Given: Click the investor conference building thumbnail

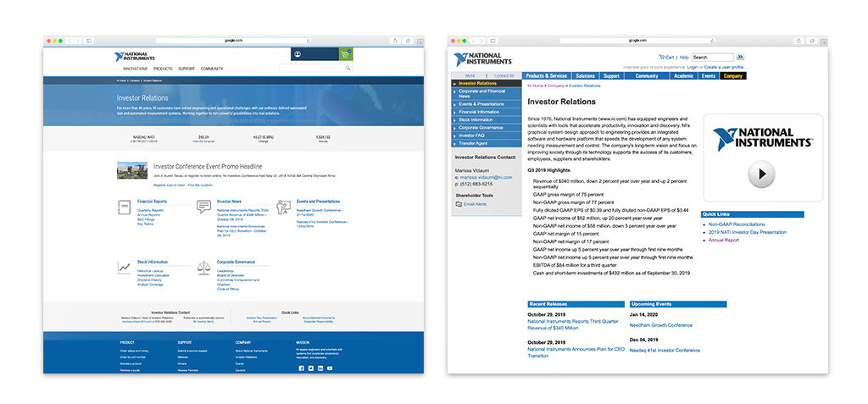Looking at the screenshot, I should pyautogui.click(x=132, y=170).
